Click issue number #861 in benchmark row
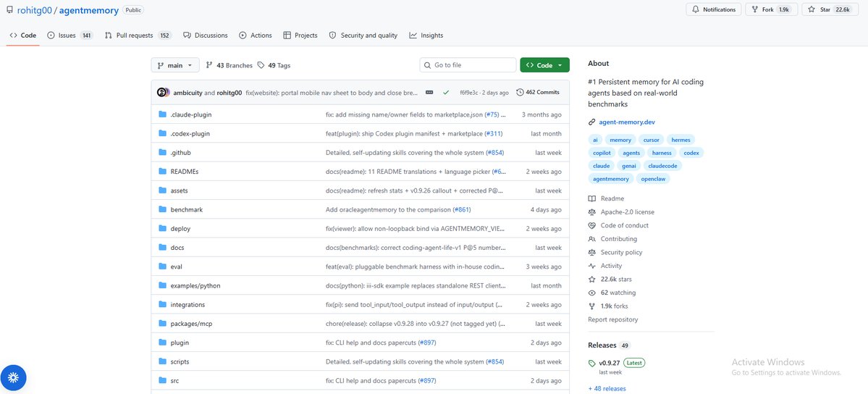The image size is (868, 394). pos(462,210)
